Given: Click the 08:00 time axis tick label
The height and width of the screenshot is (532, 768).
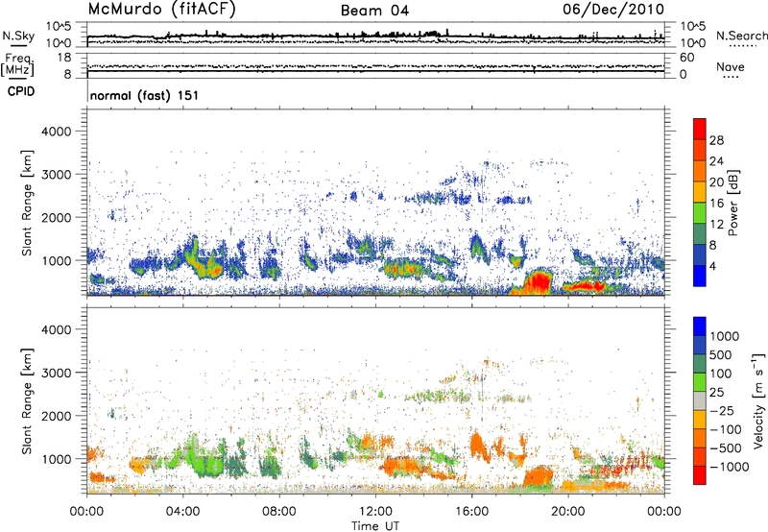Looking at the screenshot, I should click(279, 512).
